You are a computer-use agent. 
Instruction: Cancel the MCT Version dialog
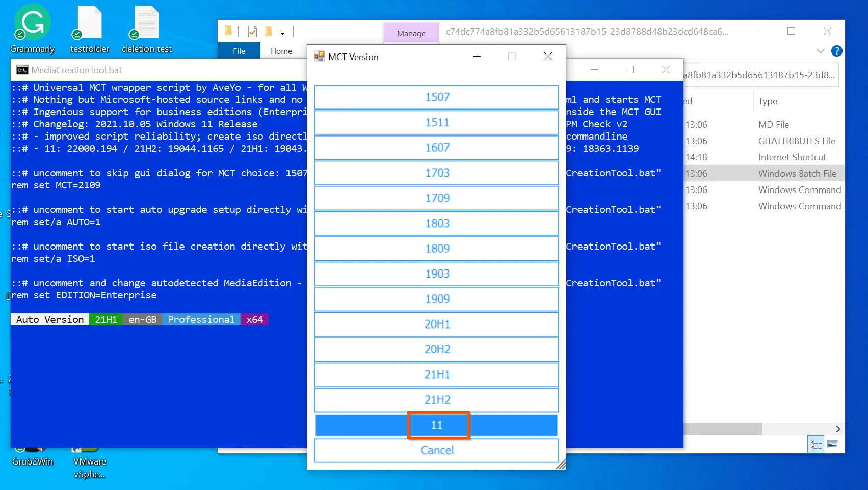[x=436, y=450]
